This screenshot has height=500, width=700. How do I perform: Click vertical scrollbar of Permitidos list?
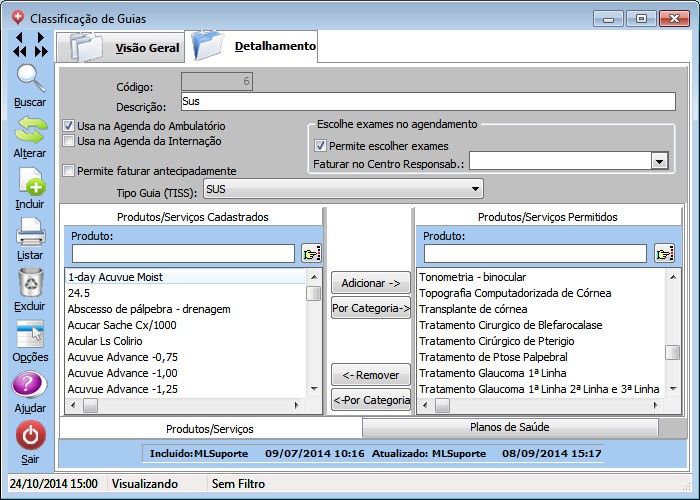pyautogui.click(x=673, y=320)
